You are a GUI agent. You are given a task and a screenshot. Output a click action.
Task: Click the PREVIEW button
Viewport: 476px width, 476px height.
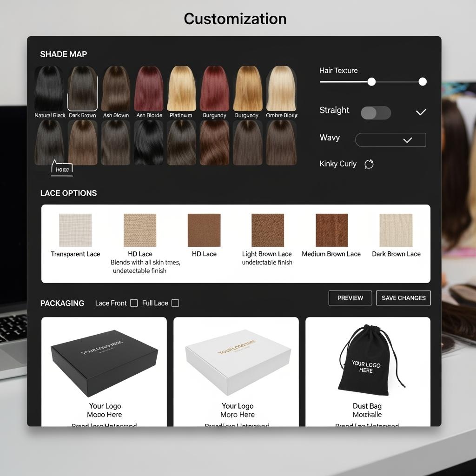tap(350, 298)
